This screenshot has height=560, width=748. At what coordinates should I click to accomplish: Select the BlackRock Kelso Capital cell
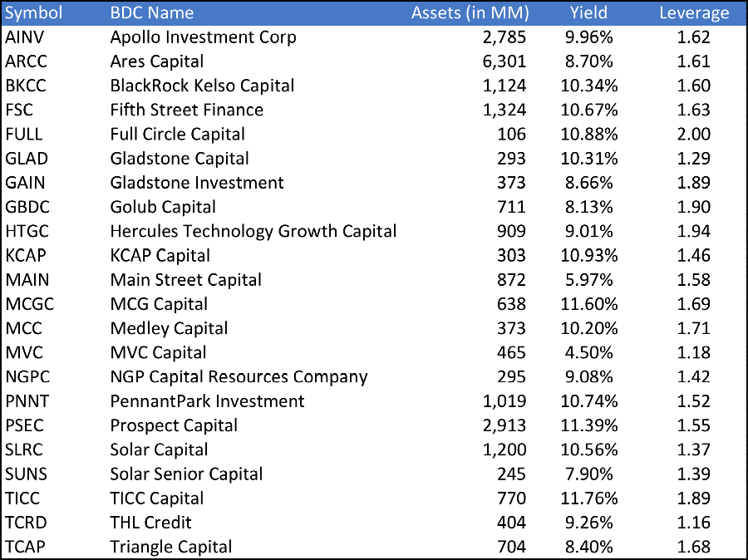pos(202,86)
